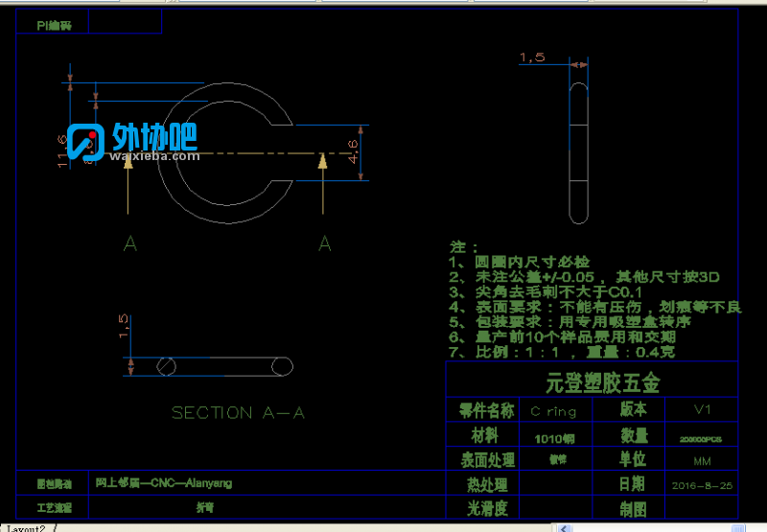The width and height of the screenshot is (767, 532).
Task: Select the '工艺流程' label cell
Action: 55,507
